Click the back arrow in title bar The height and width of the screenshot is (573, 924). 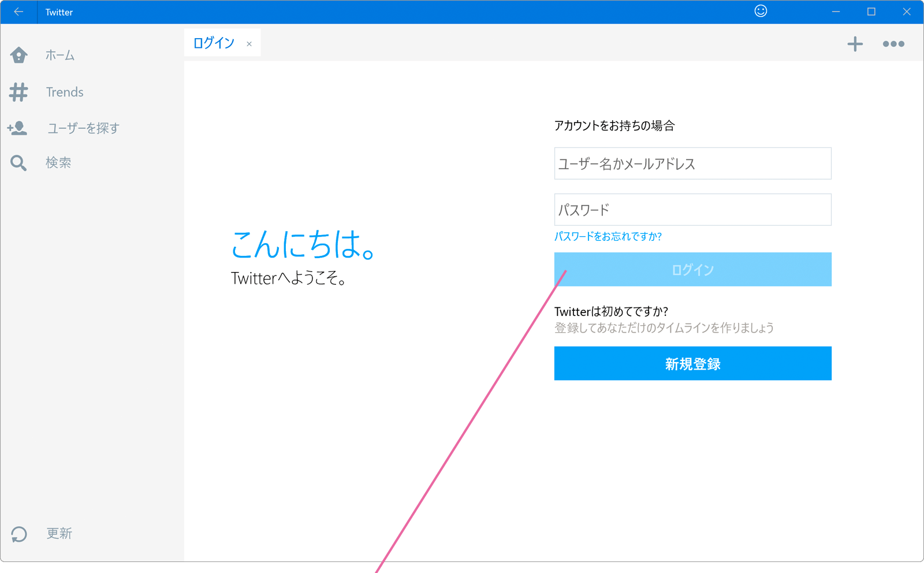tap(18, 12)
